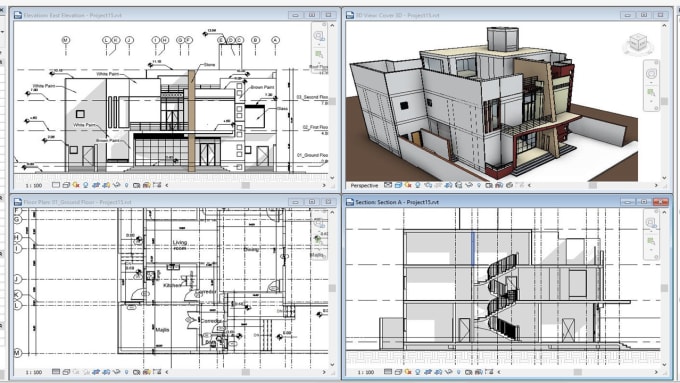Open the Perspective dropdown in 3D view
680x383 pixels.
tap(364, 186)
